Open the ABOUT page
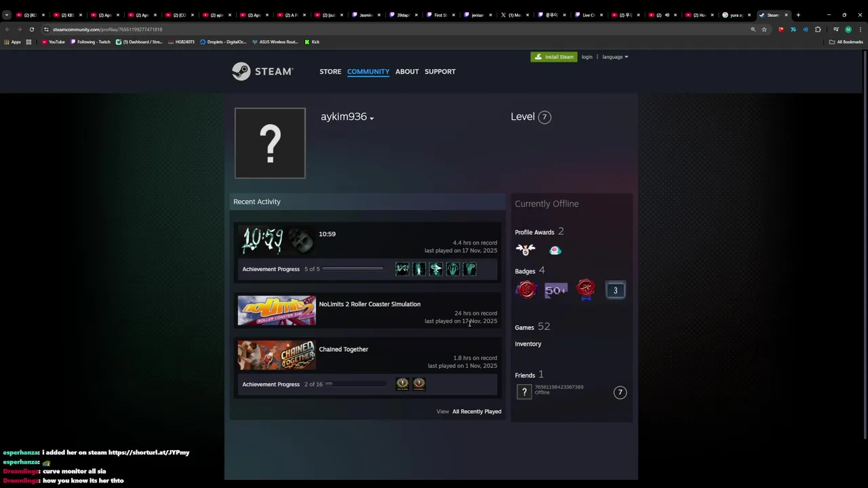The width and height of the screenshot is (868, 488). 407,71
